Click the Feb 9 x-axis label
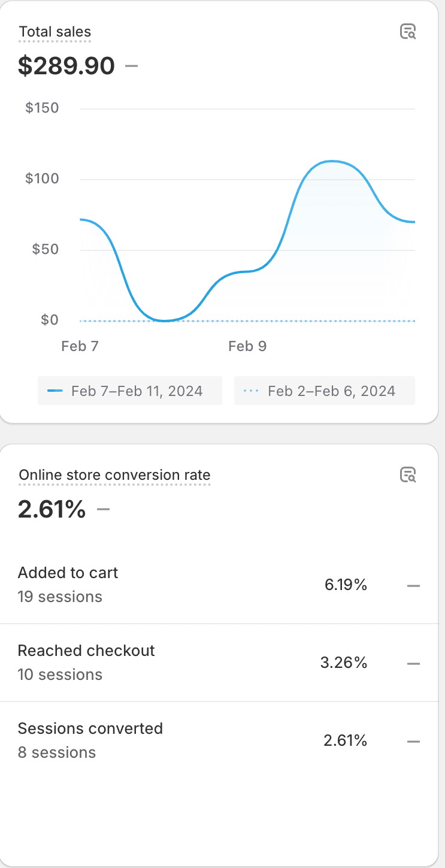 [247, 347]
